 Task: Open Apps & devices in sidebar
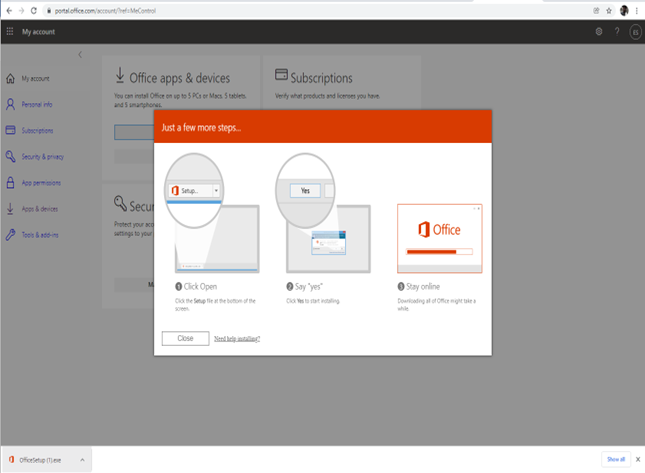(x=40, y=209)
